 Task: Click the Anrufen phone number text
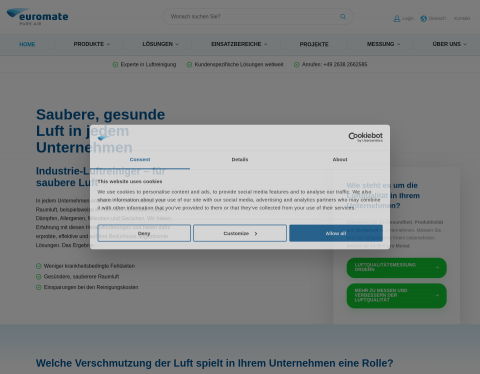[x=335, y=65]
